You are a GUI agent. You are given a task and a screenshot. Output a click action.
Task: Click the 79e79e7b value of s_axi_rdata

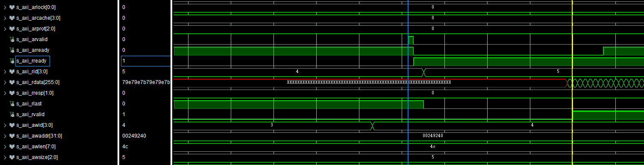point(146,82)
